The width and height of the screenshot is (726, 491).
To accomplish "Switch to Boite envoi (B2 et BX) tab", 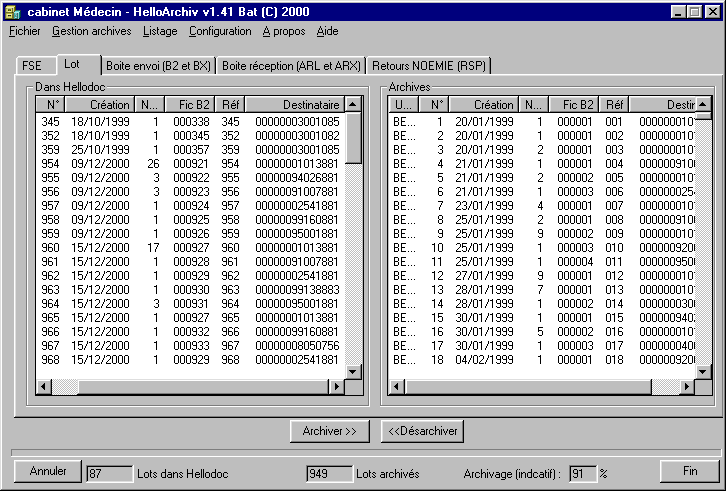I will (x=158, y=66).
